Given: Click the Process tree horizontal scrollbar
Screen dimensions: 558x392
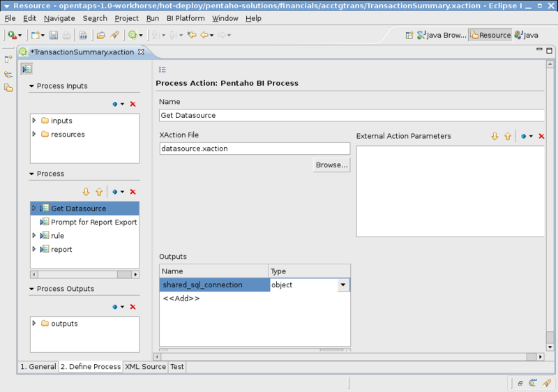Looking at the screenshot, I should pyautogui.click(x=84, y=274).
